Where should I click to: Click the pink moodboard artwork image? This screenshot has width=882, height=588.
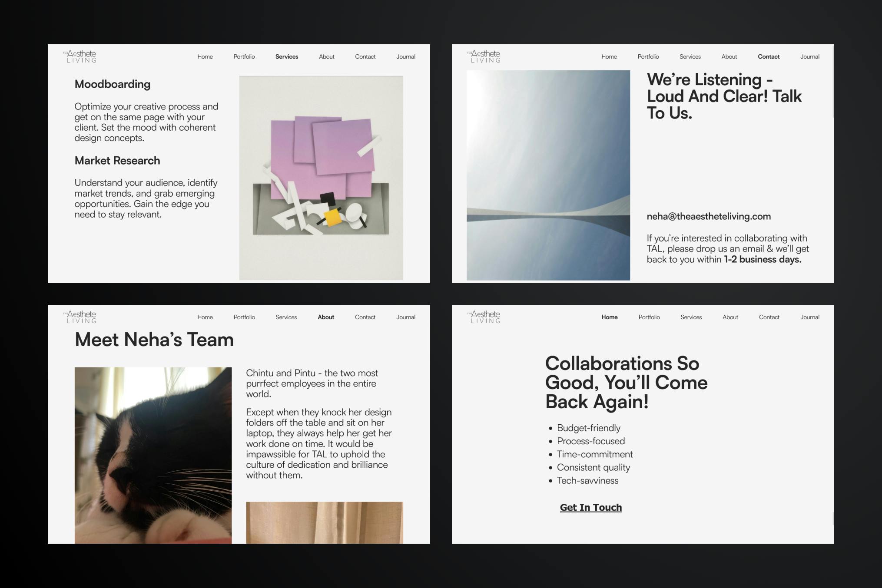(x=321, y=178)
